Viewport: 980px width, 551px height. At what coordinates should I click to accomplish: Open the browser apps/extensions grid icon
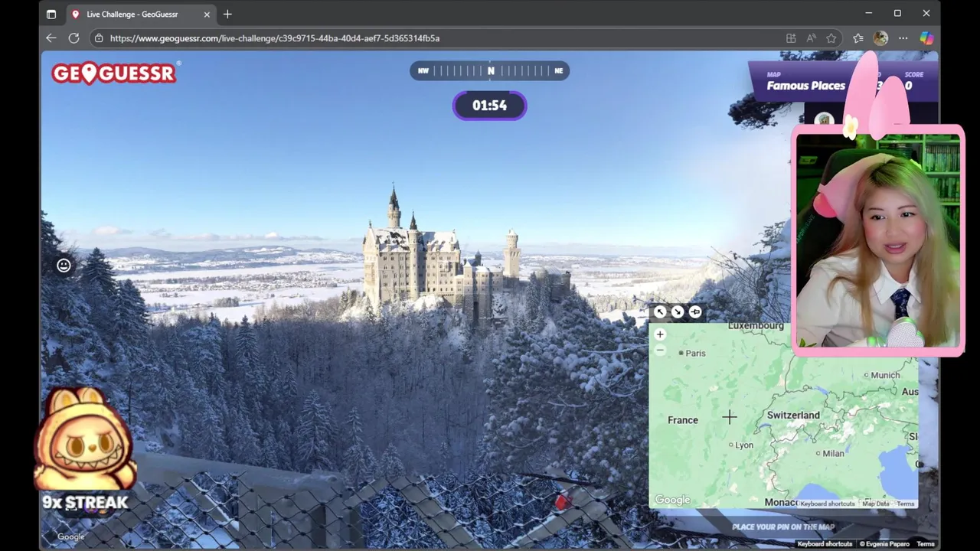pos(791,38)
